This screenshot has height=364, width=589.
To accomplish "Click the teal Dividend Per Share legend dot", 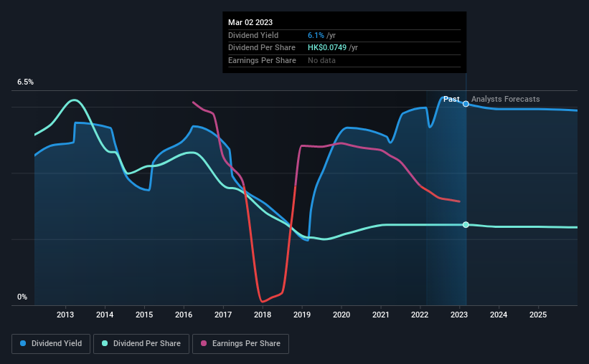I will [105, 343].
